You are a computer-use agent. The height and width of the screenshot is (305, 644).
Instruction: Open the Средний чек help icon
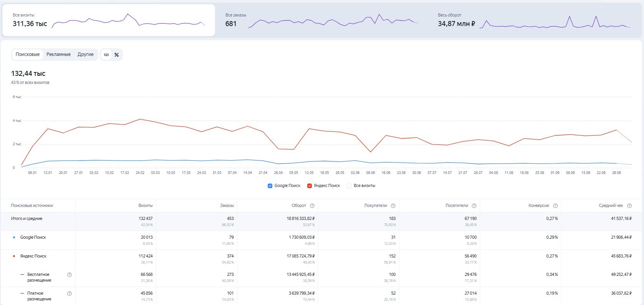point(629,206)
